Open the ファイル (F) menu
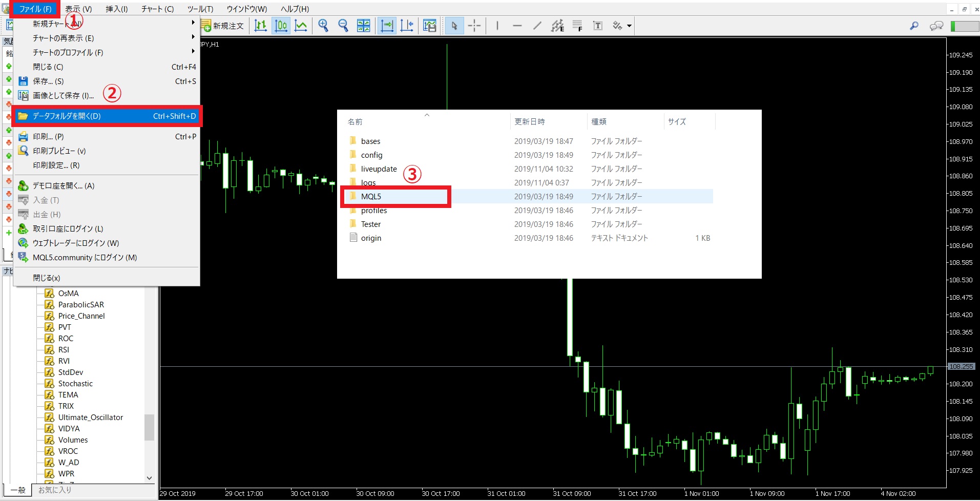This screenshot has width=980, height=501. click(x=35, y=9)
